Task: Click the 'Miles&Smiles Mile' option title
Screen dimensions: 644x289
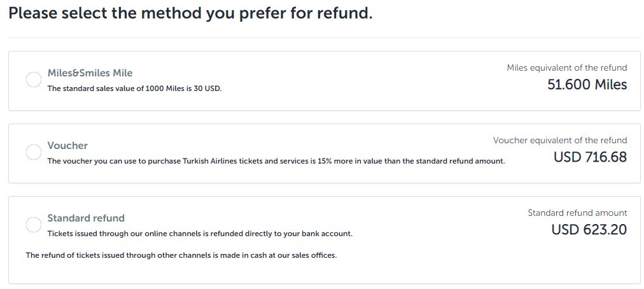Action: 90,73
